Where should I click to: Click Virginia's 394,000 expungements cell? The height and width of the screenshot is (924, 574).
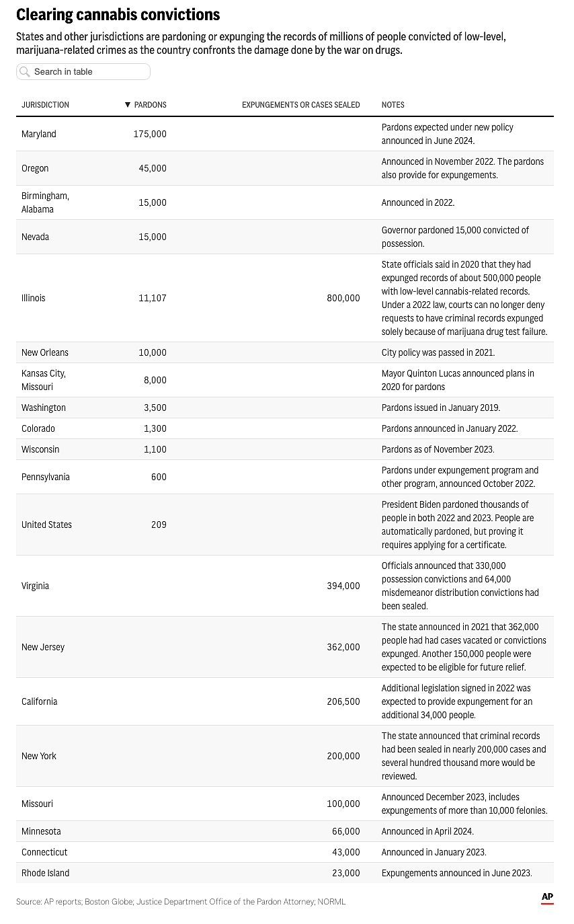point(343,586)
